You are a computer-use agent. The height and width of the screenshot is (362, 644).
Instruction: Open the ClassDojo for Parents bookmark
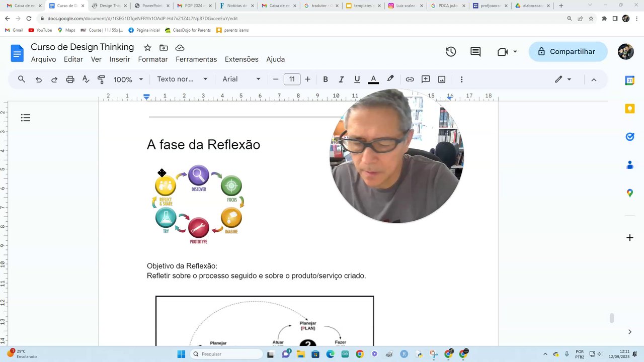[188, 30]
